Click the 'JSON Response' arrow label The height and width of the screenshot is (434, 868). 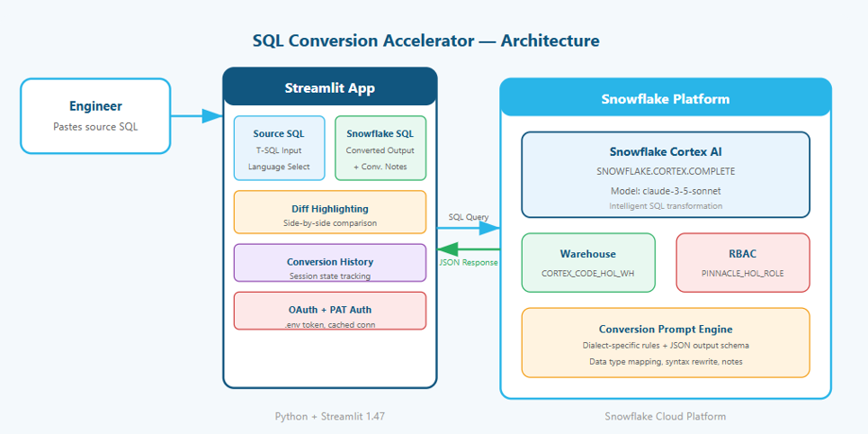469,263
